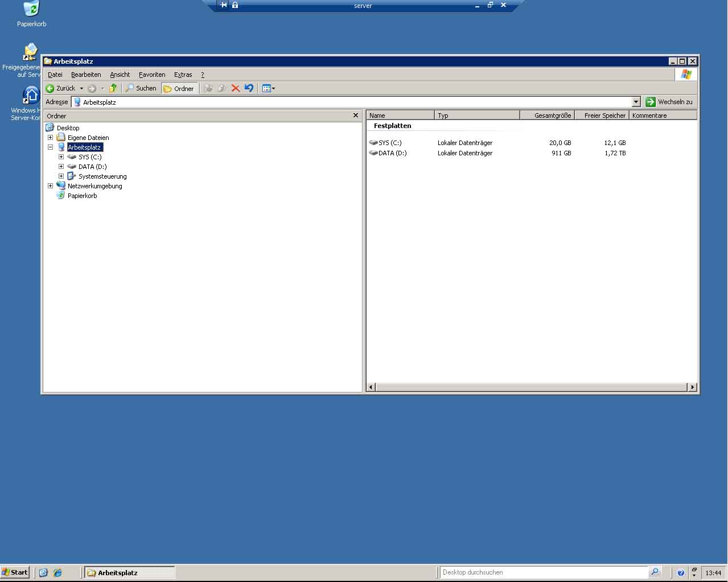Go up one folder level

point(113,88)
